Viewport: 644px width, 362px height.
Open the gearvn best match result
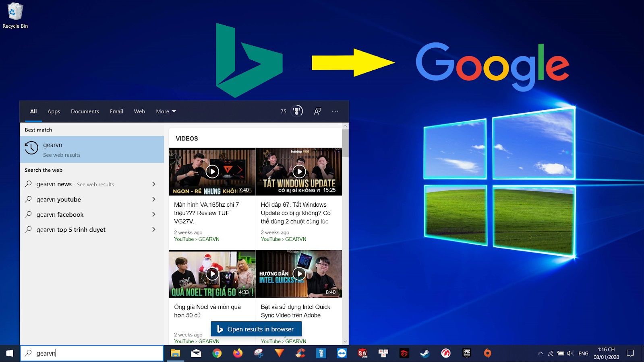coord(92,149)
